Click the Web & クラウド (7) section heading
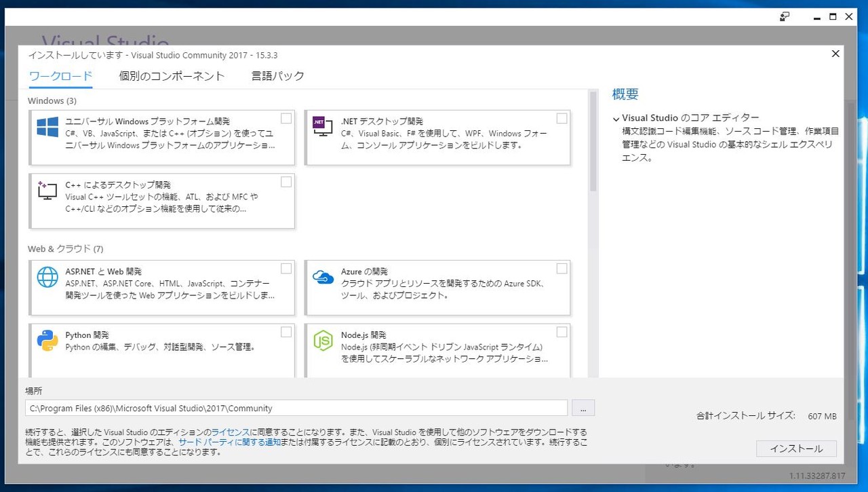 [x=65, y=249]
